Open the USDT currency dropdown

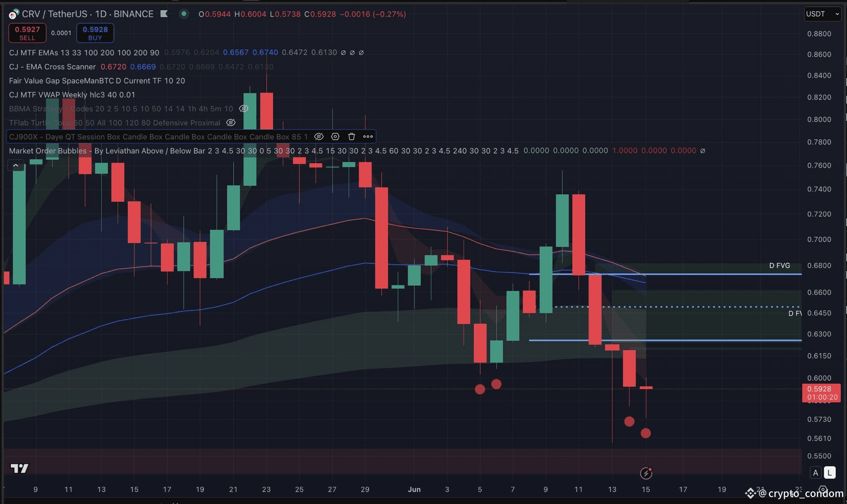(x=823, y=14)
